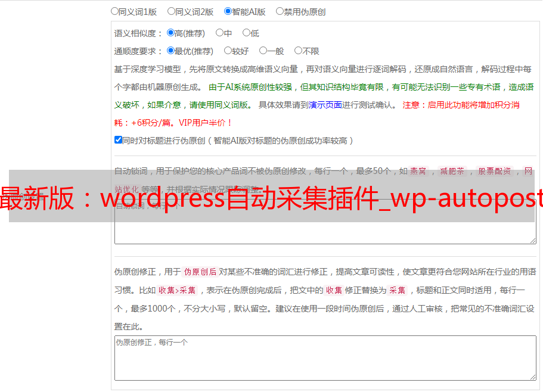Viewport: 543px width, 392px height.
Task: Click into the 伪原创修正 text area
Action: [325, 358]
